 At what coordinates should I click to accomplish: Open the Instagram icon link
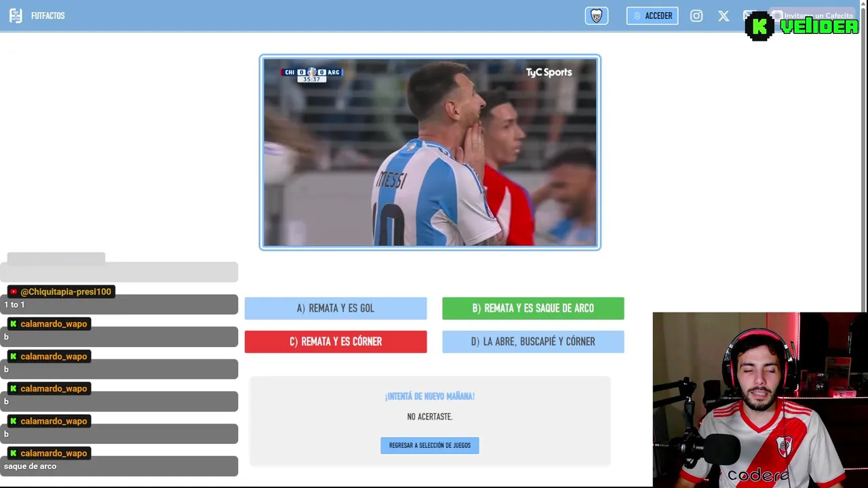click(696, 16)
